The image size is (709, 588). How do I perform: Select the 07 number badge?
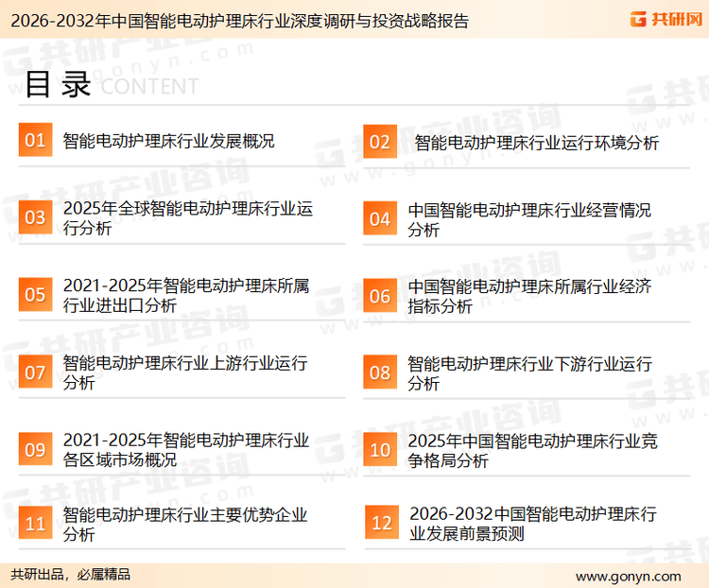pyautogui.click(x=35, y=372)
